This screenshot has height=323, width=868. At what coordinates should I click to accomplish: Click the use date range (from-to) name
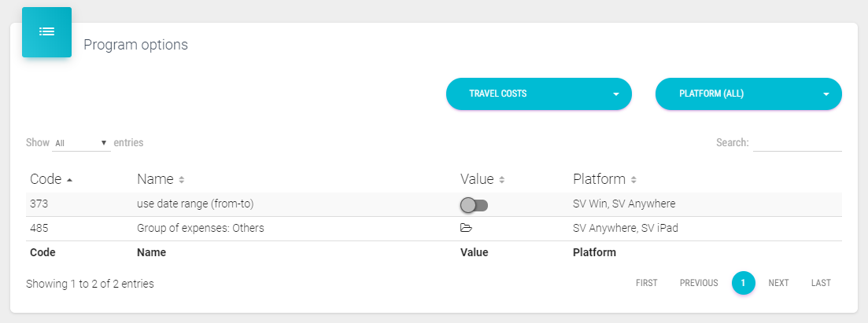[x=195, y=204]
